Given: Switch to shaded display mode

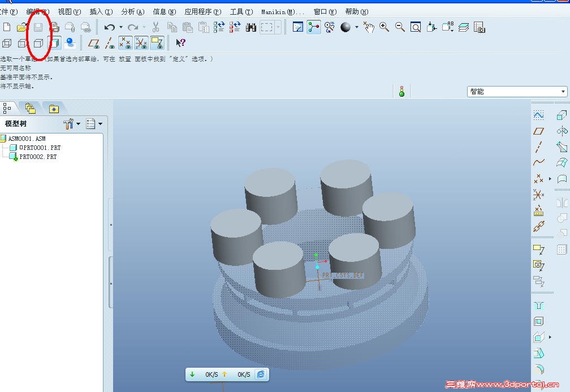Looking at the screenshot, I should click(54, 43).
